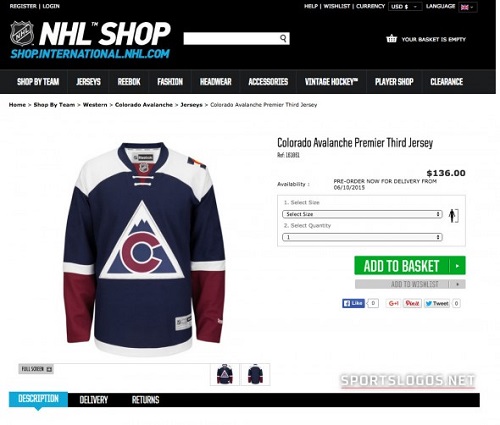This screenshot has width=500, height=425.
Task: Open the Jerseys navigation menu
Action: click(x=88, y=82)
